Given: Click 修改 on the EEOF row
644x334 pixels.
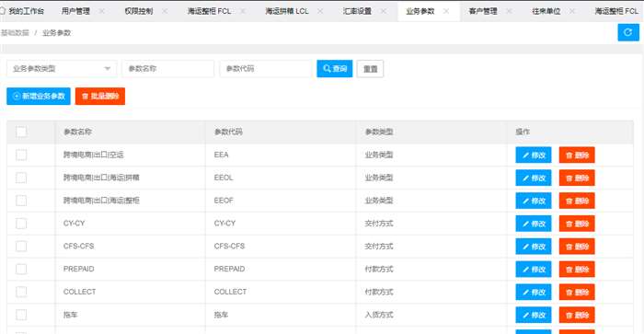Looking at the screenshot, I should click(534, 201).
